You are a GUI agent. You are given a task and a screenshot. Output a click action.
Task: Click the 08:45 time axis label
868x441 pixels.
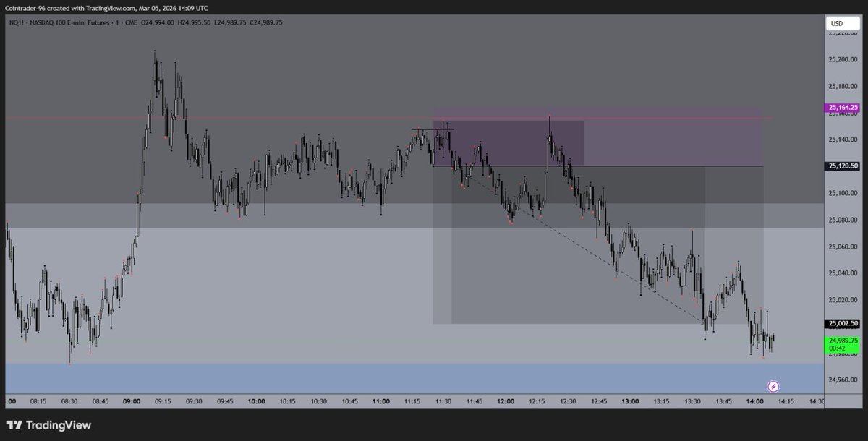(101, 401)
